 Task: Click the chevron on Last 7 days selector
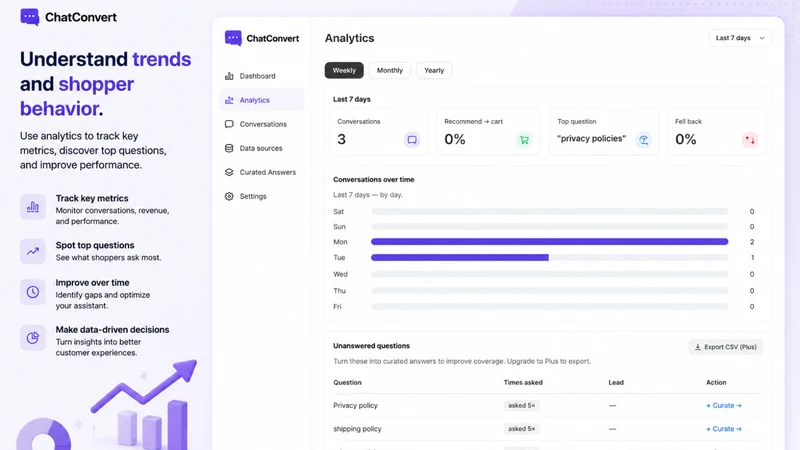pyautogui.click(x=762, y=38)
